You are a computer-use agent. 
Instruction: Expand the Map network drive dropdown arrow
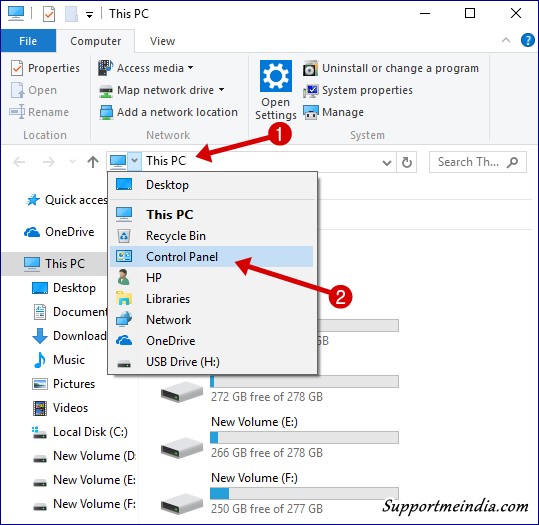(x=221, y=90)
